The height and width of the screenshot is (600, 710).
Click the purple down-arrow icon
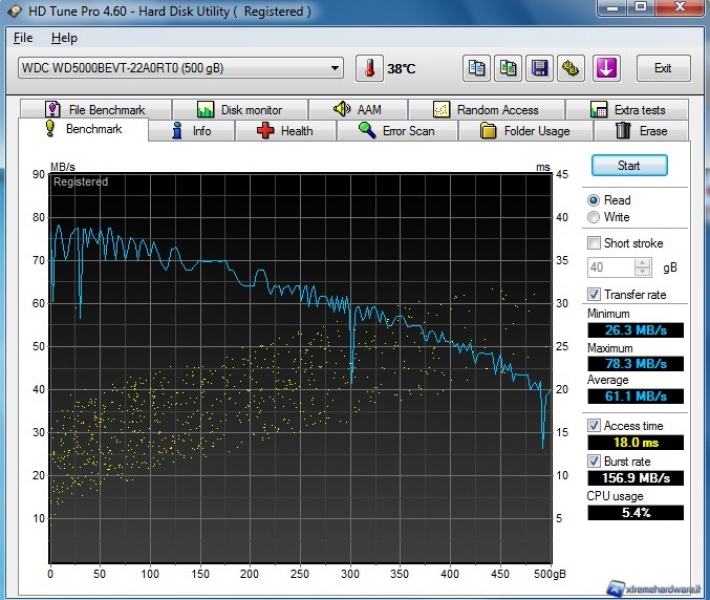click(607, 69)
